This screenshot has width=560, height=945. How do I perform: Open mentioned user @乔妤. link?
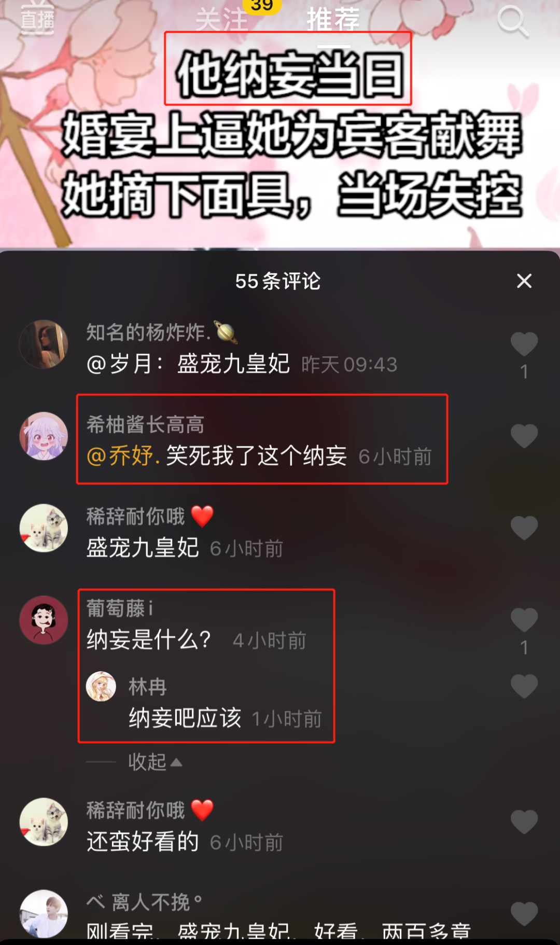tap(123, 456)
